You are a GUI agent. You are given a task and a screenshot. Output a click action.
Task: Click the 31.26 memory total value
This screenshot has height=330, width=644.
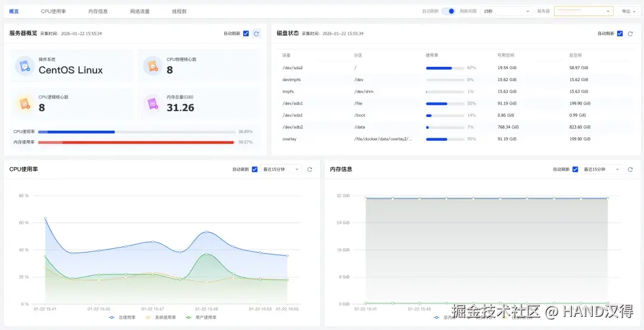pos(180,107)
